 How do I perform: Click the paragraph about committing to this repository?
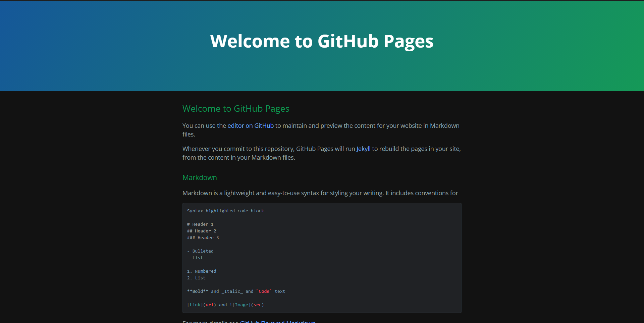tap(321, 153)
